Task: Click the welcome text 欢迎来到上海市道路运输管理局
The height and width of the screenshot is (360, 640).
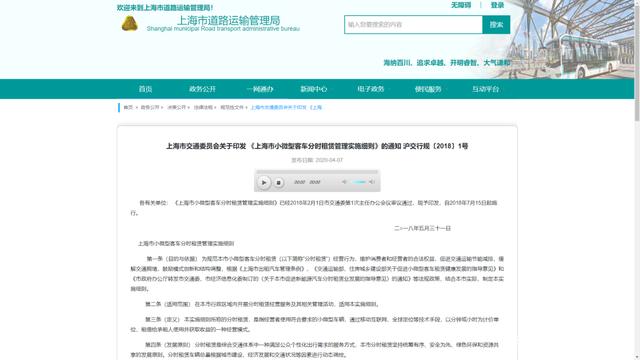Action: [x=165, y=8]
